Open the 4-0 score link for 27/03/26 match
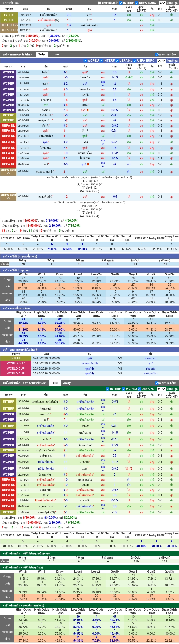Screen dimensions: 179x644 coord(65,414)
